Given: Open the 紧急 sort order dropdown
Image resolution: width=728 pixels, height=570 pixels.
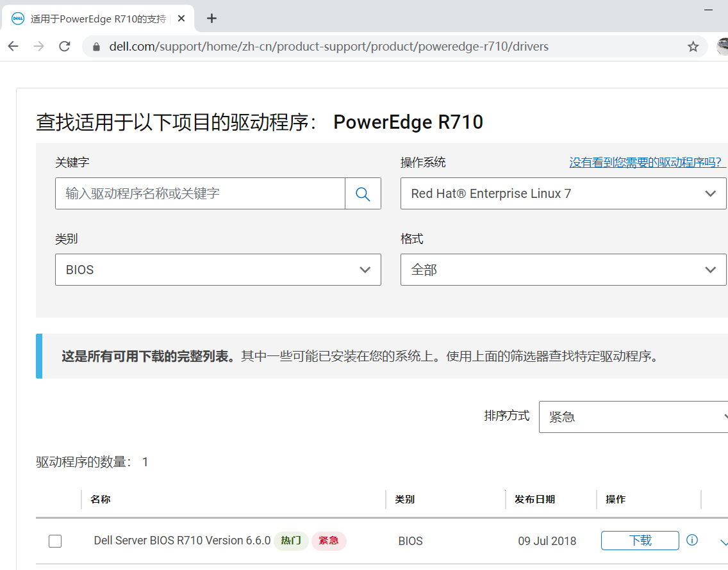Looking at the screenshot, I should point(633,417).
